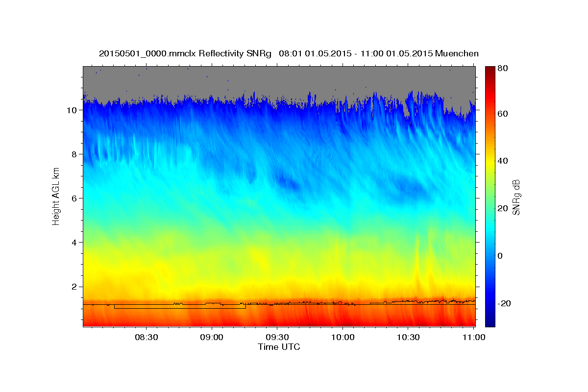
Task: Click the height axis label 8
Action: pos(73,154)
